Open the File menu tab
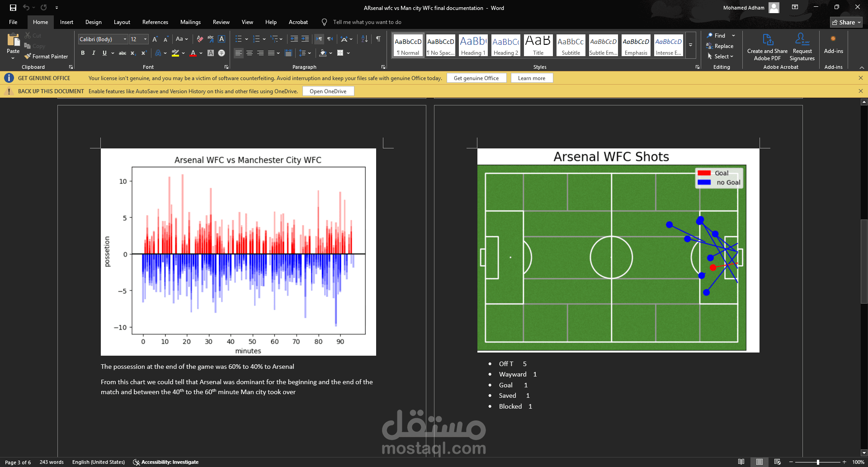Viewport: 868px width, 467px height. [x=13, y=22]
